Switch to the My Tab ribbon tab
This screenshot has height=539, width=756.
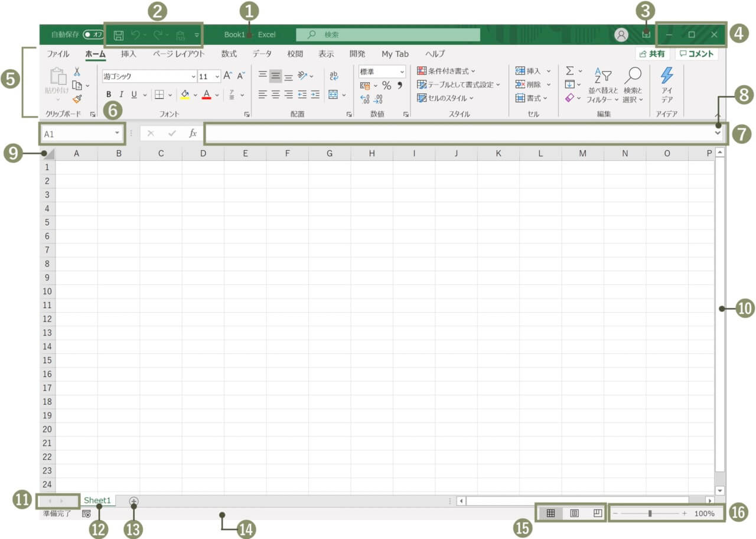[395, 54]
